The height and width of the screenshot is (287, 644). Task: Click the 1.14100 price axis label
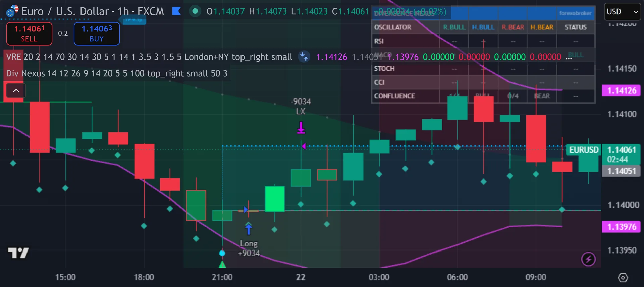click(622, 114)
